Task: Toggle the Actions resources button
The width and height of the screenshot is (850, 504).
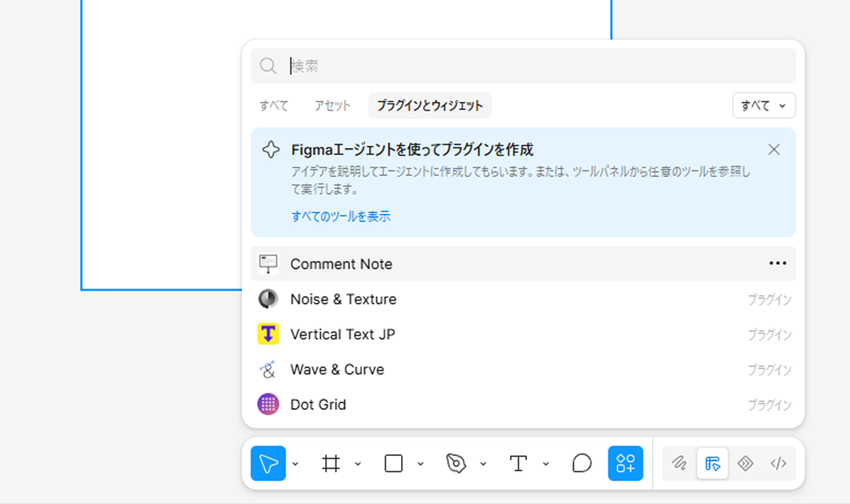Action: [x=626, y=463]
